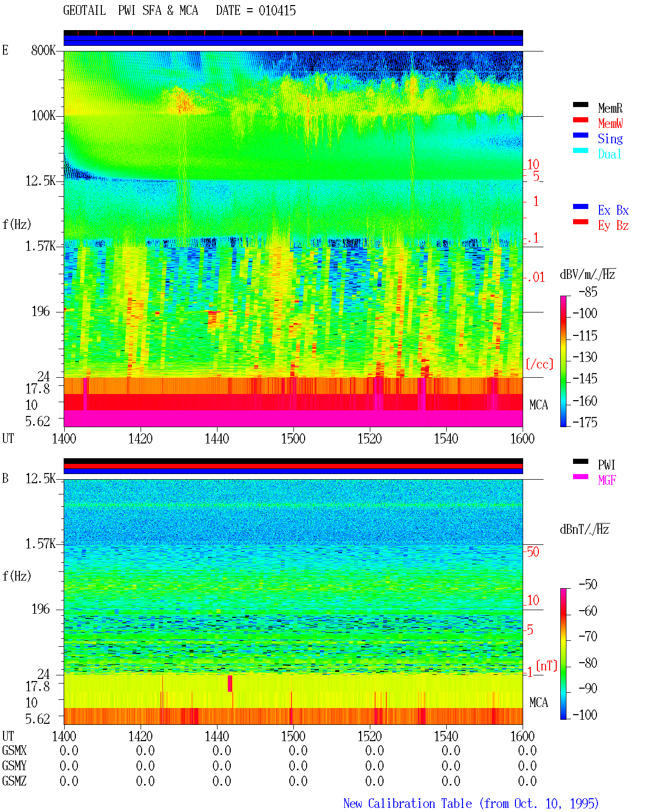This screenshot has height=812, width=652.
Task: Click 1600 on the B panel time axis
Action: coord(522,737)
